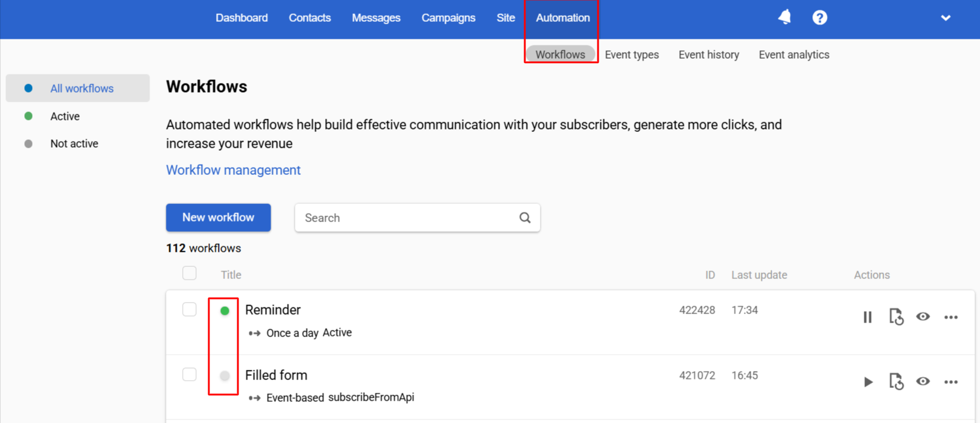Click the trigger arrow icon beside Once a day
Image resolution: width=980 pixels, height=423 pixels.
point(254,333)
